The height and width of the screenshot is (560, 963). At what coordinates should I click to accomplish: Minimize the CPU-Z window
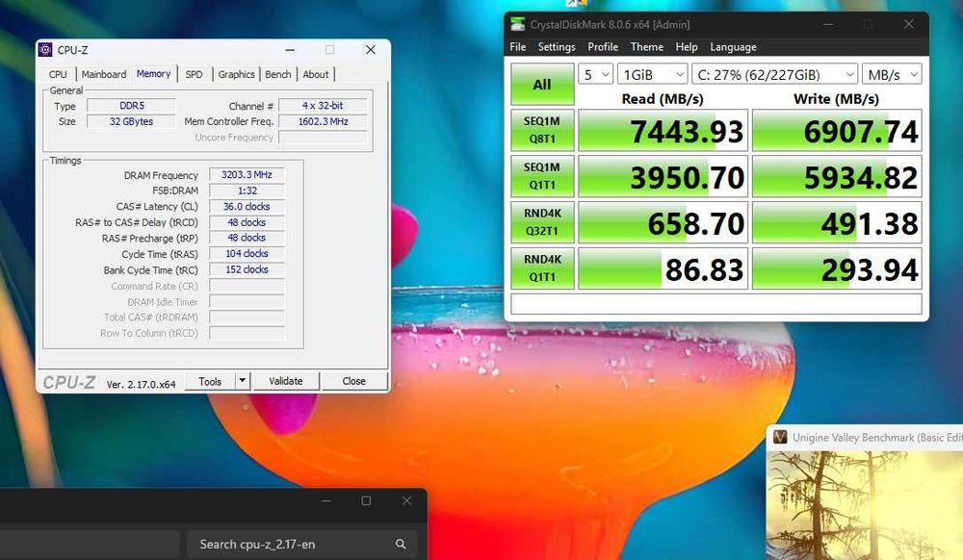coord(290,50)
